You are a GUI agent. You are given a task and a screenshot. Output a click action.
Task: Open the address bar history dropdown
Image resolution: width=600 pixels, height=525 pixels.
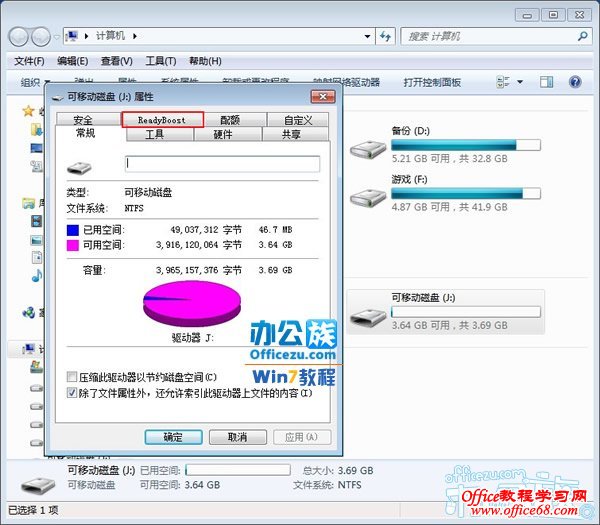[x=367, y=36]
